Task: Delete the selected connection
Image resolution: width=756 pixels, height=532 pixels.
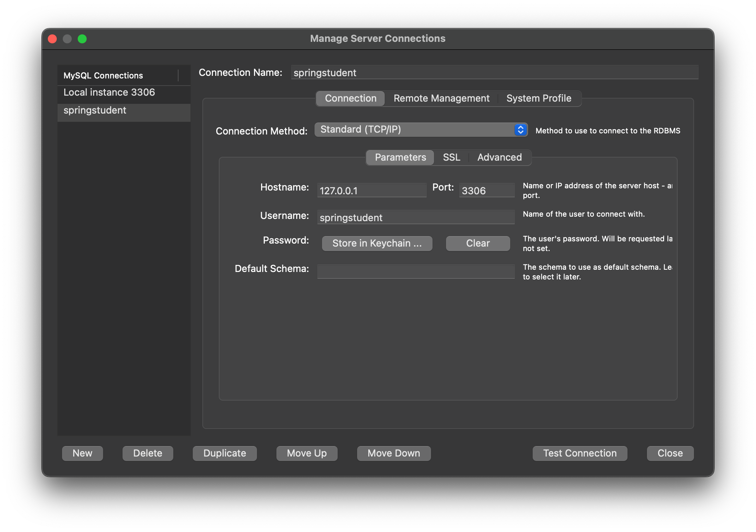Action: (148, 453)
